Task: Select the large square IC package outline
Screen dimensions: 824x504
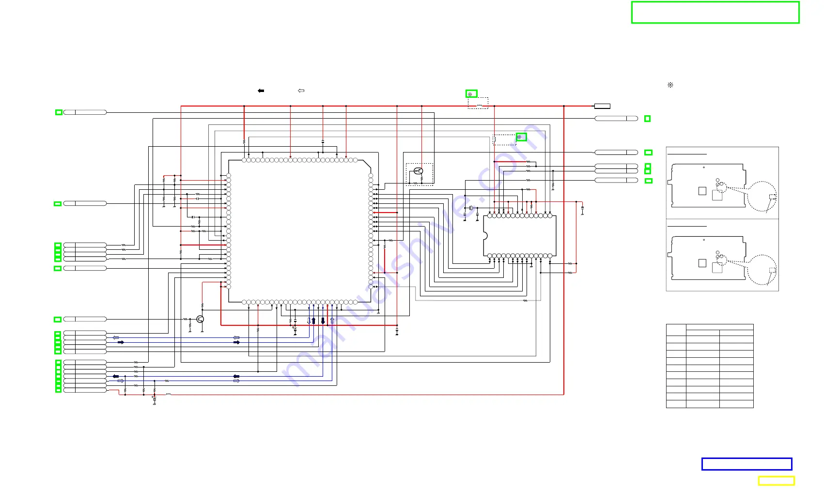Action: 300,231
